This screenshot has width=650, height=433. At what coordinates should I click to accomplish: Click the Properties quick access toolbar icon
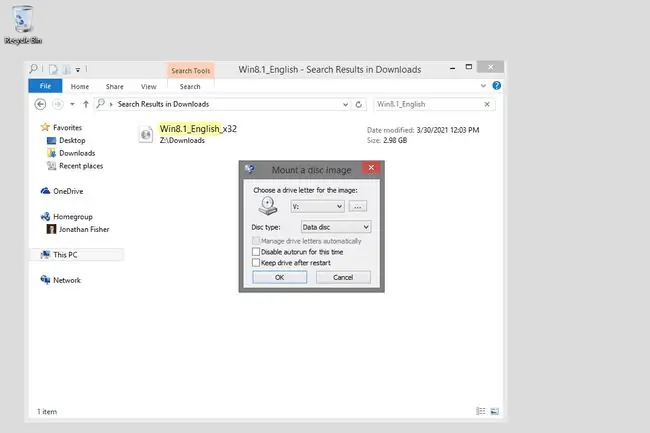[x=53, y=70]
